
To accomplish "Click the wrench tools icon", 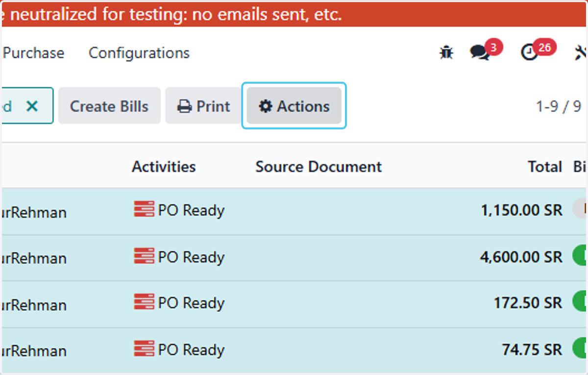I will [x=581, y=52].
